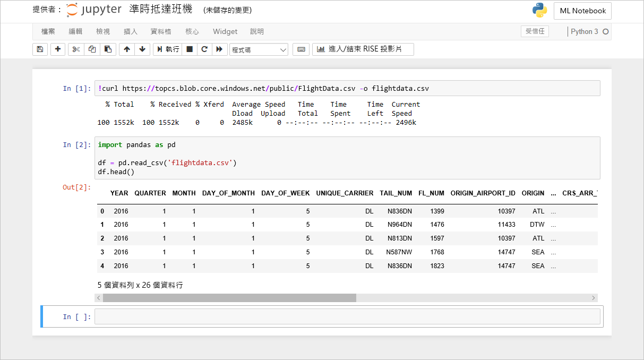
Task: Click the Python logo icon
Action: 540,10
